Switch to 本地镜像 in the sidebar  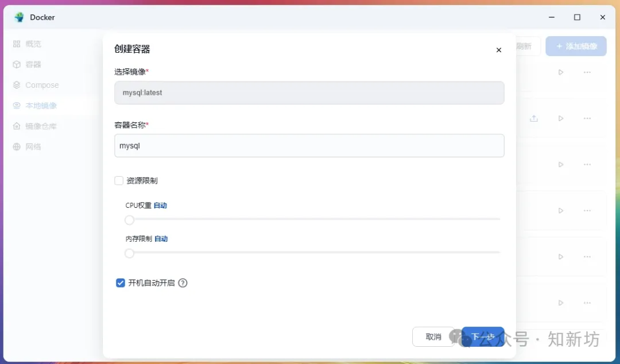click(41, 106)
